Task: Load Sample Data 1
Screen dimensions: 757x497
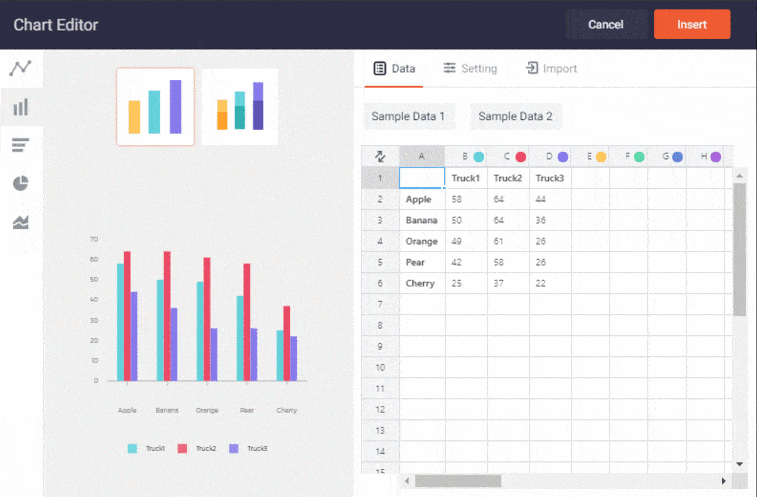Action: 408,116
